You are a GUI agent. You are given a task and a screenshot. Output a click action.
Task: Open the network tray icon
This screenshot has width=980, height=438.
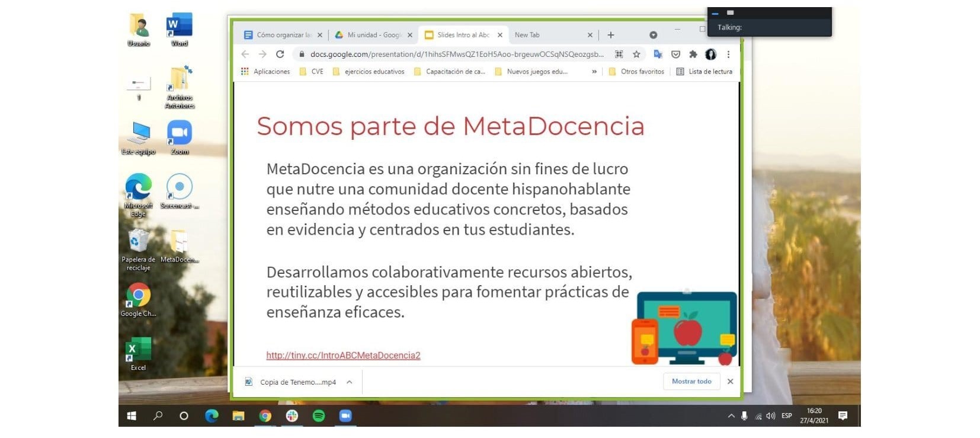(758, 416)
